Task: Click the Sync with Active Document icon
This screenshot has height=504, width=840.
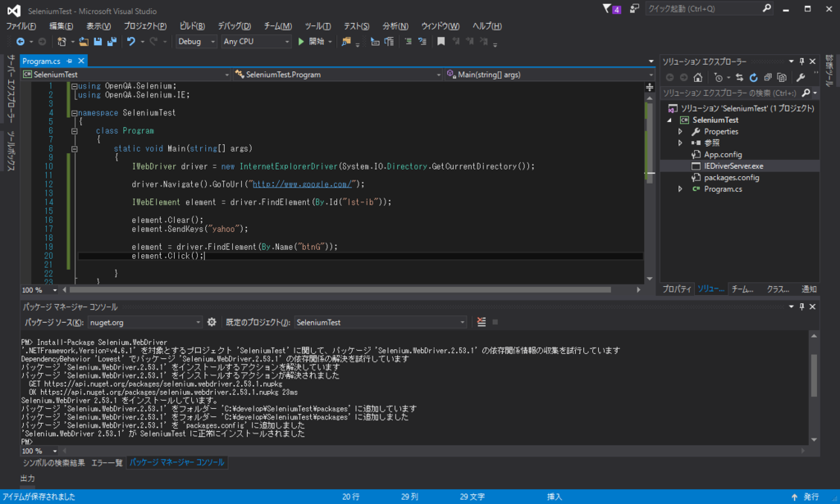Action: click(x=739, y=78)
